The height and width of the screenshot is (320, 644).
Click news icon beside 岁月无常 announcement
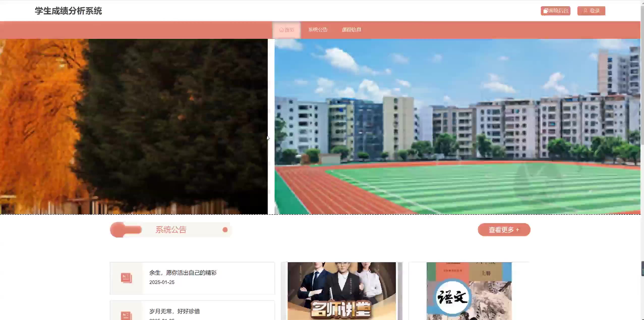pos(126,315)
